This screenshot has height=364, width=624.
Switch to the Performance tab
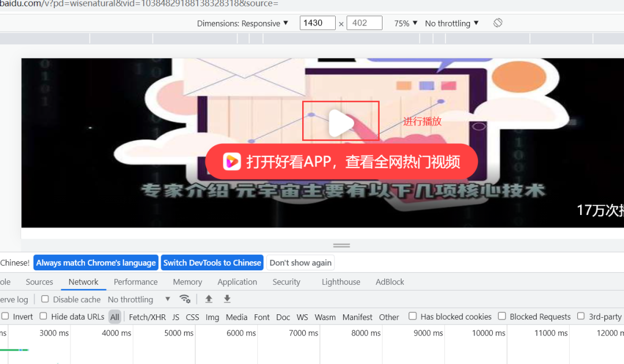point(135,282)
